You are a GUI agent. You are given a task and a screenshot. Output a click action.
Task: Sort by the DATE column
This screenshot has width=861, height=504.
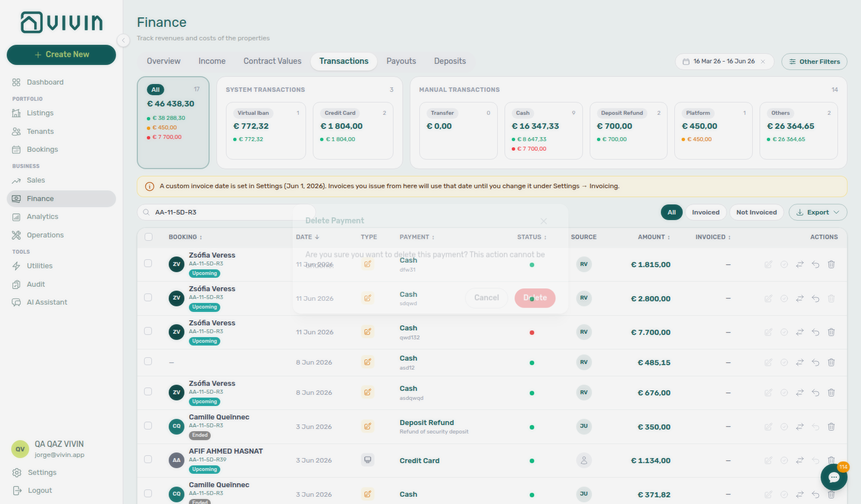pos(308,237)
